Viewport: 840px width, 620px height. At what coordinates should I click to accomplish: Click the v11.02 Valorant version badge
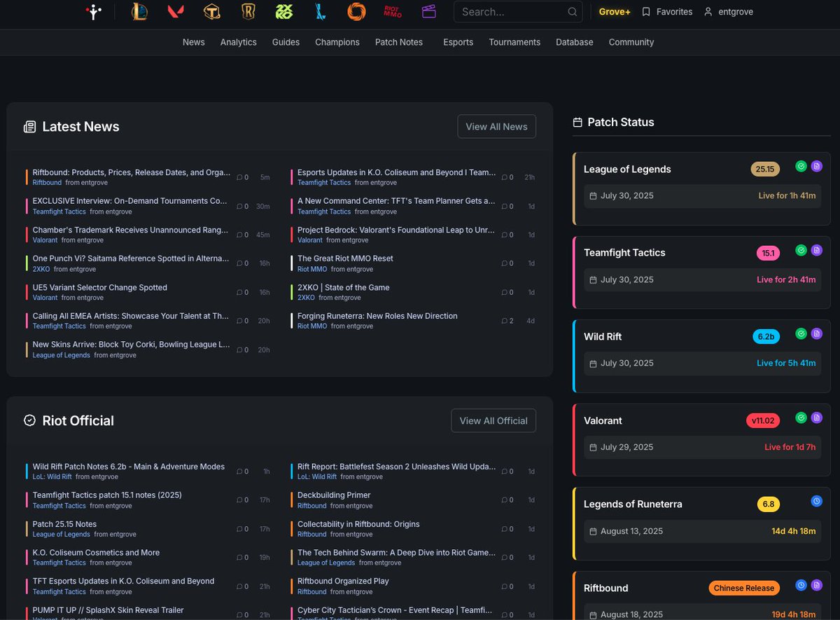pos(763,420)
